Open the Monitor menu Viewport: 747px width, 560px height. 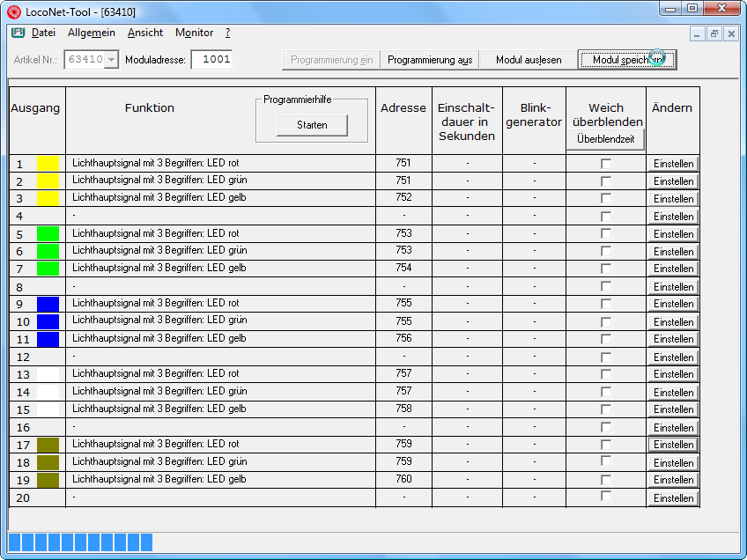[195, 33]
